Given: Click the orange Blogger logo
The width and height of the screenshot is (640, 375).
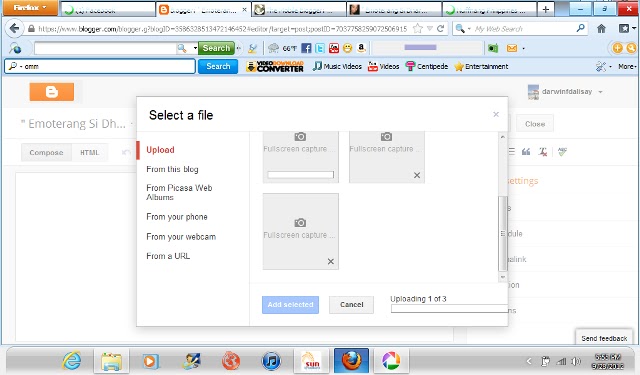Looking at the screenshot, I should 52,92.
